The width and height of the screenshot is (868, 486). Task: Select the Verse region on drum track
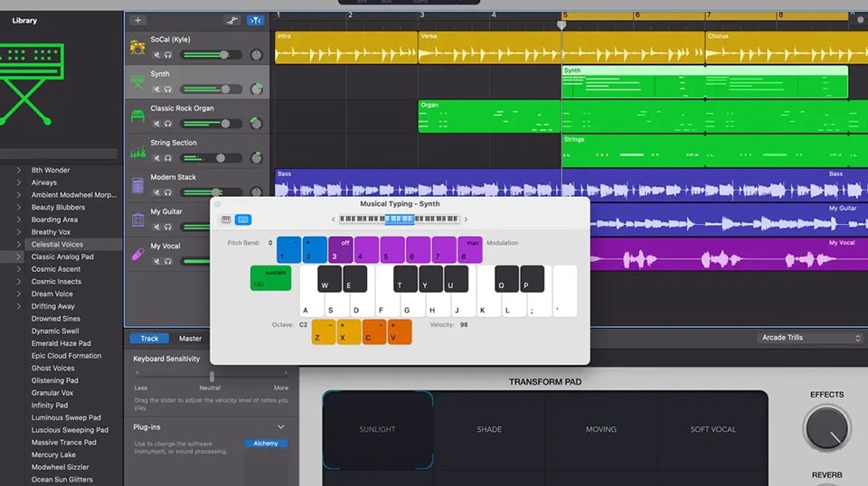tap(489, 48)
